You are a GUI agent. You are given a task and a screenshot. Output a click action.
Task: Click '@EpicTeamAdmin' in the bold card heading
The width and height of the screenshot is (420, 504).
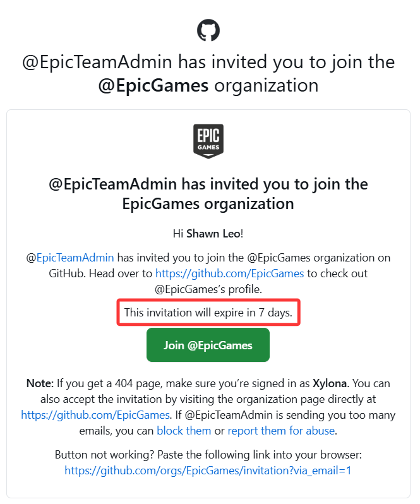pos(113,184)
